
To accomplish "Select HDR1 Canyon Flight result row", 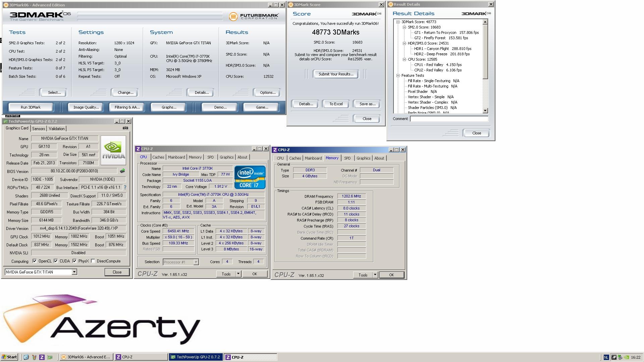I will (443, 49).
